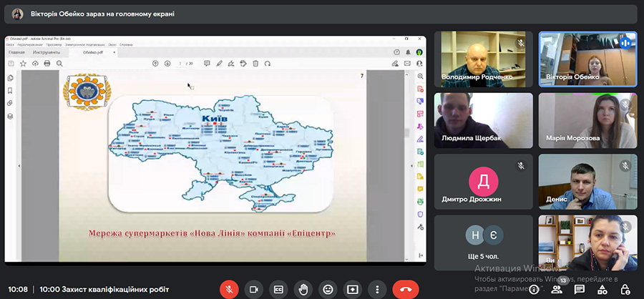Select Марія Морозова video tile
Viewport: 644px width, 299px height.
pyautogui.click(x=588, y=120)
